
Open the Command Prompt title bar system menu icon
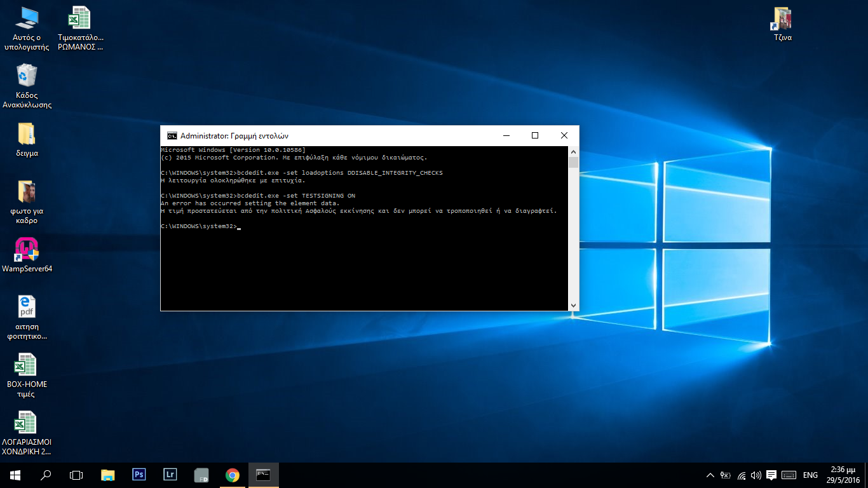(172, 135)
